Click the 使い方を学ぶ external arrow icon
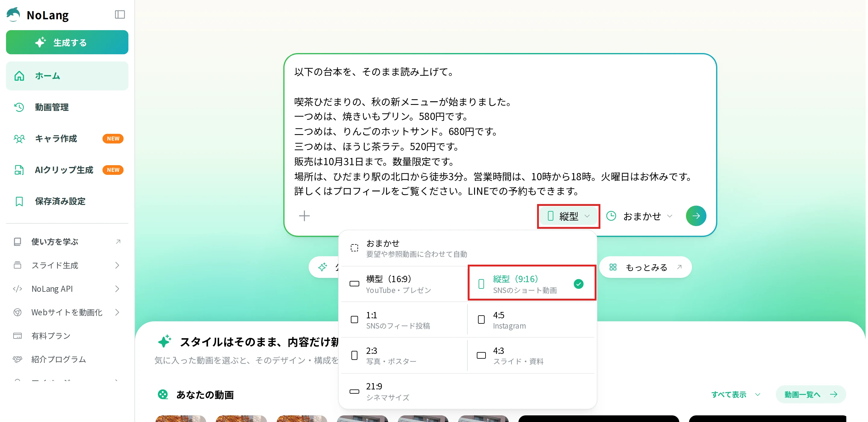This screenshot has height=422, width=868. [x=118, y=242]
